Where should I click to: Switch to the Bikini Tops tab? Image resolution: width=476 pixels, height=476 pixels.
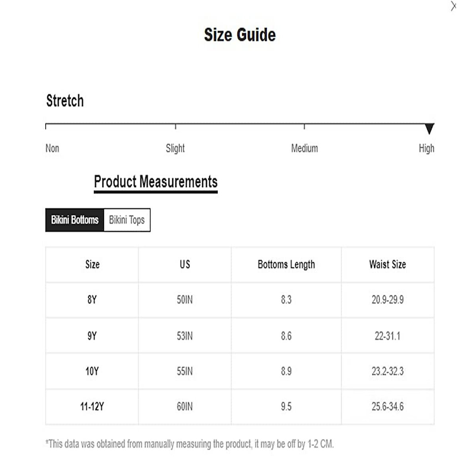[127, 220]
